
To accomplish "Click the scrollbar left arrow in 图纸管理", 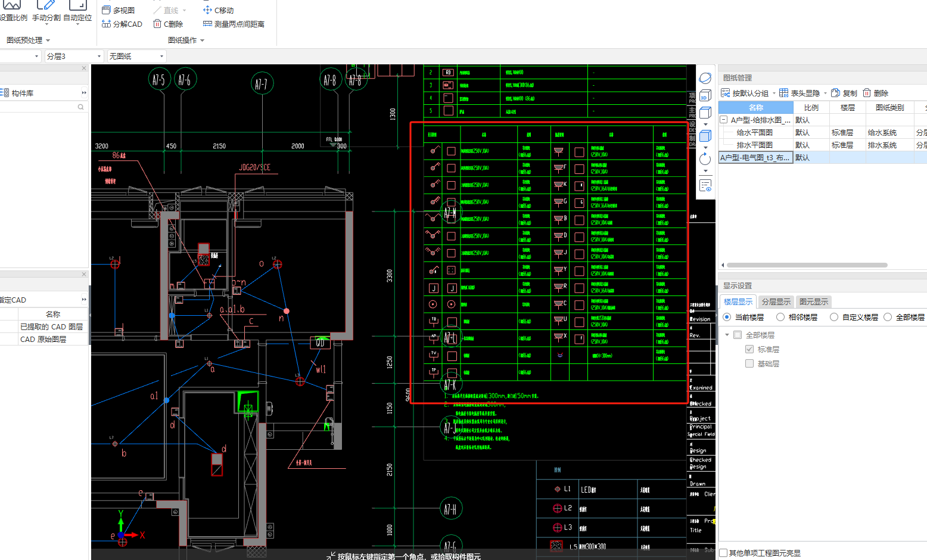I will click(x=723, y=265).
